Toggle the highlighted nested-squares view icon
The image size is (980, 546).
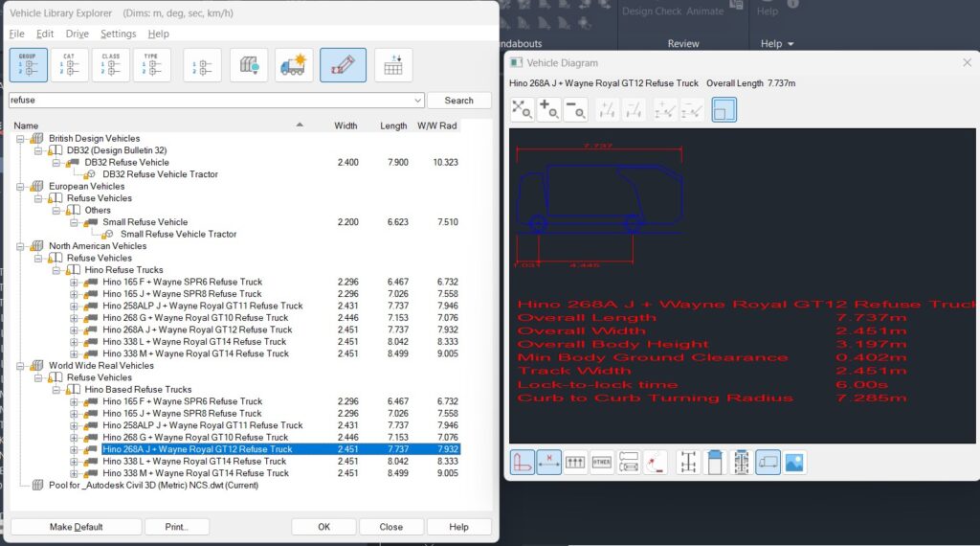(724, 110)
